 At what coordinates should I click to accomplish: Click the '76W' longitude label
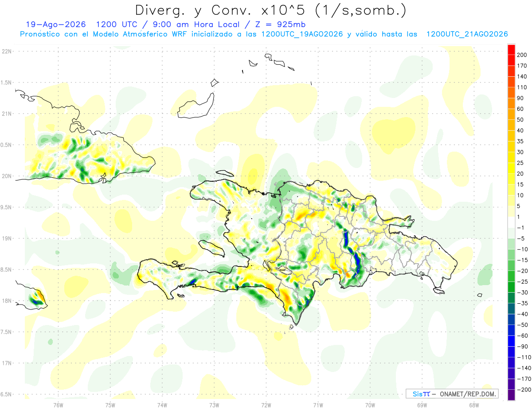tap(58, 404)
